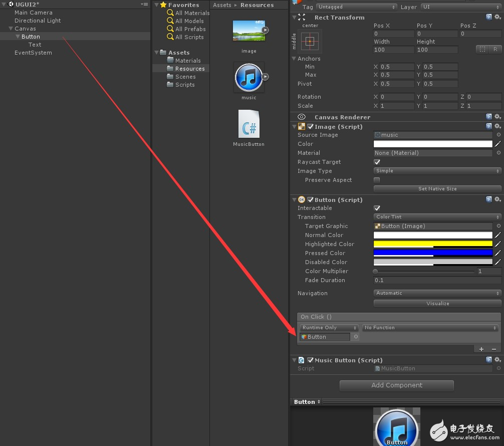Uncheck Interactable on the Button component

pos(376,208)
